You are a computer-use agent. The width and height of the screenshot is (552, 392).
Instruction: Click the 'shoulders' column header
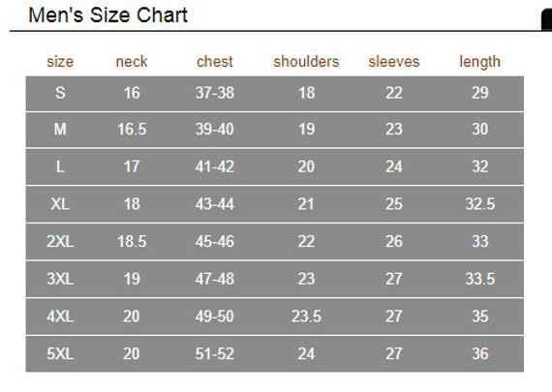click(x=306, y=62)
